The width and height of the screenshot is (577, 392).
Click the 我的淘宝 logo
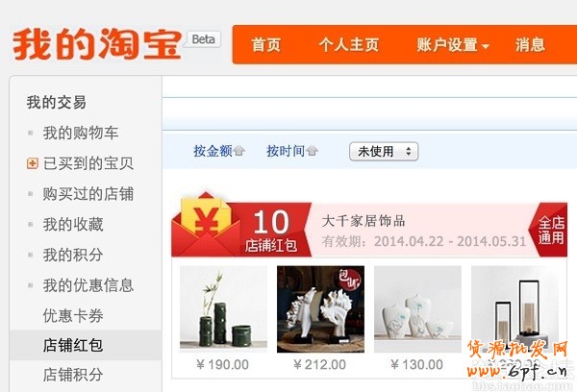97,44
